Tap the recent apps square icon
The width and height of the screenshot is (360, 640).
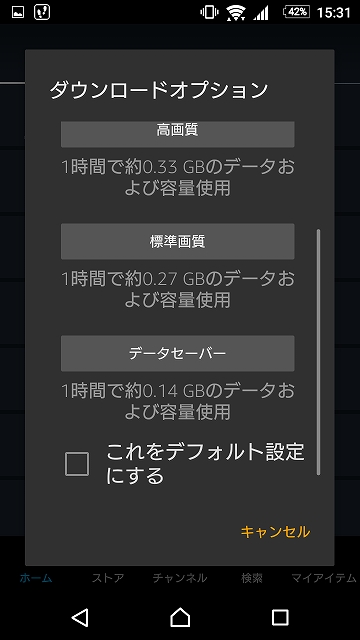pos(280,617)
